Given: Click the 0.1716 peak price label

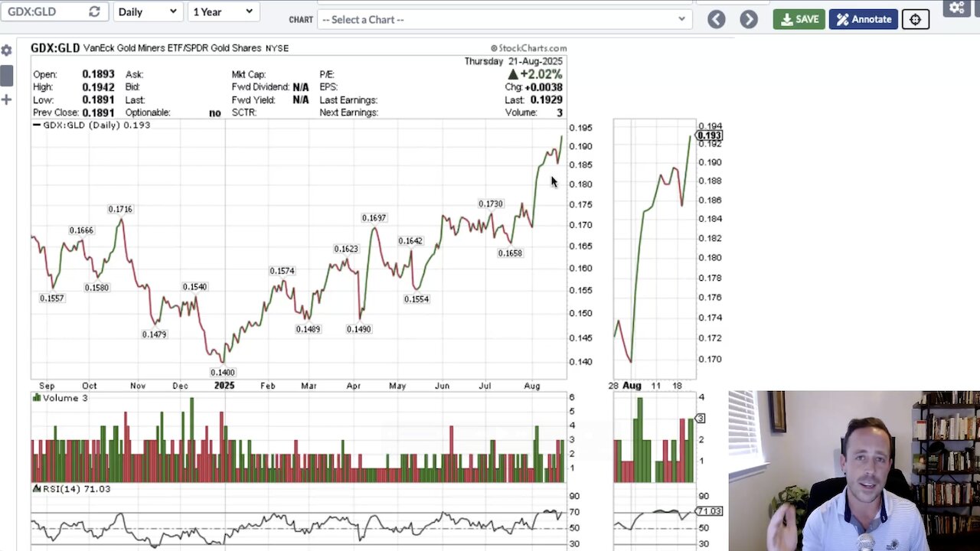Looking at the screenshot, I should (x=120, y=209).
